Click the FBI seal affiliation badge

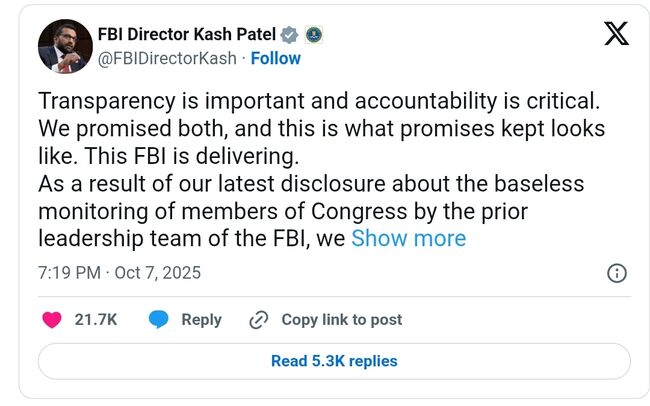[x=313, y=35]
